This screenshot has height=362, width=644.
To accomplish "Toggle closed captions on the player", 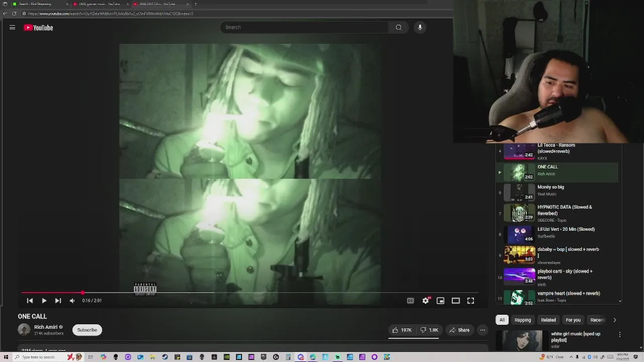I will pos(411,301).
